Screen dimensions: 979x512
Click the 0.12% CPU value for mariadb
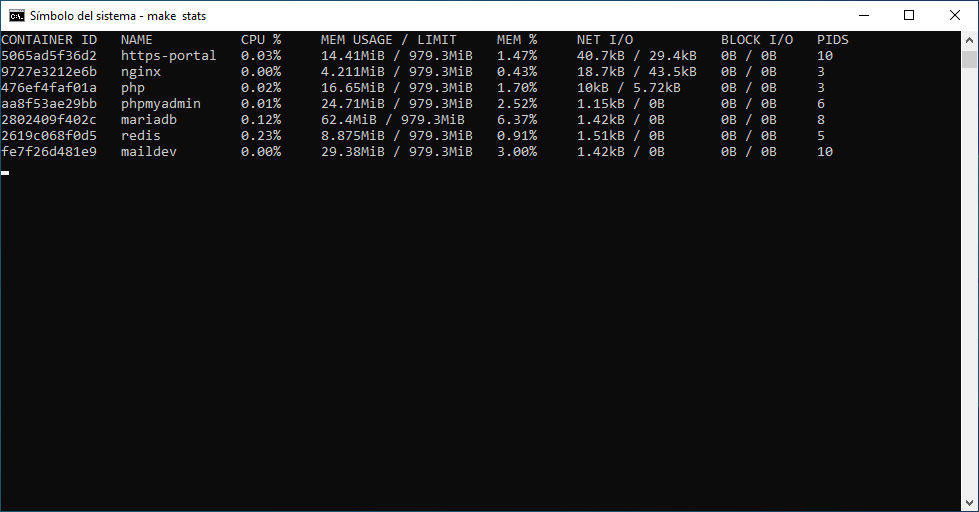(261, 119)
